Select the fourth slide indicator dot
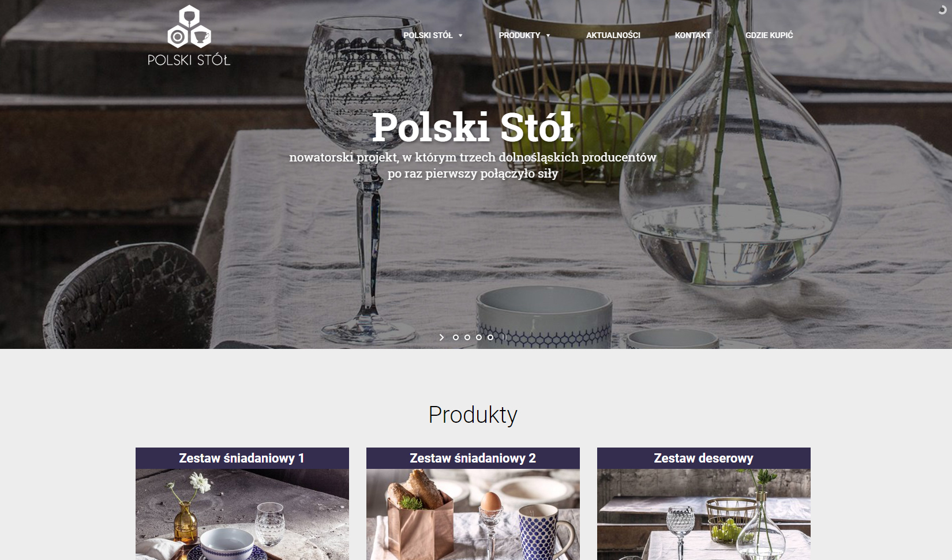The image size is (952, 560). click(490, 337)
